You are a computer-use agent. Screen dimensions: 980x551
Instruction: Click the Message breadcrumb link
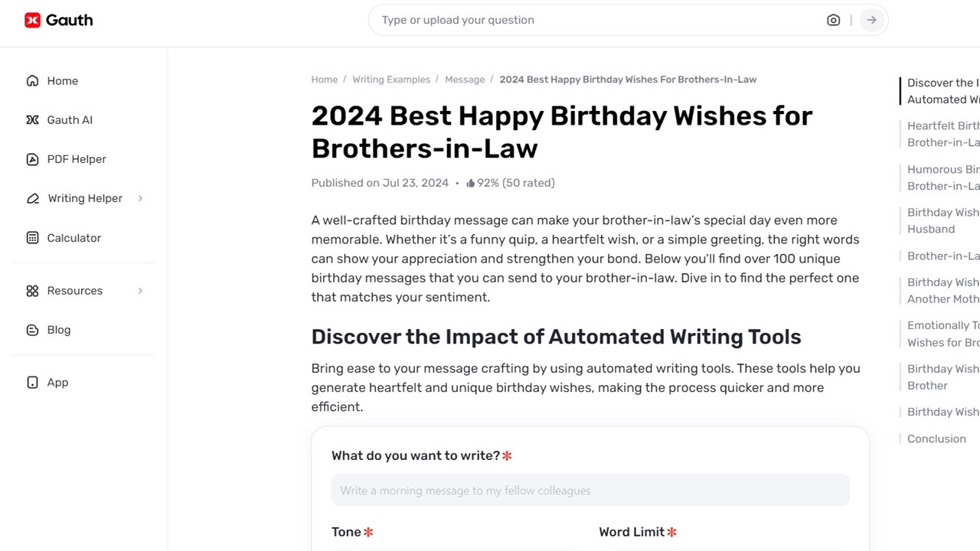coord(465,79)
